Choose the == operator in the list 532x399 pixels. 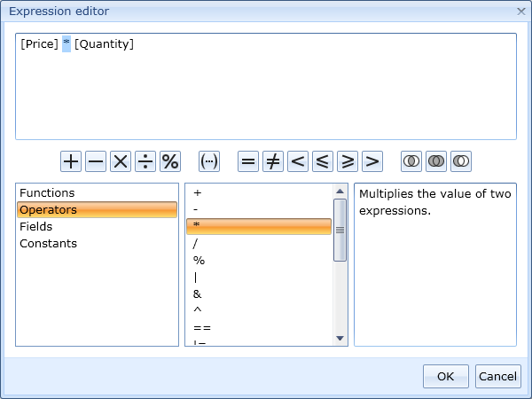tap(259, 328)
